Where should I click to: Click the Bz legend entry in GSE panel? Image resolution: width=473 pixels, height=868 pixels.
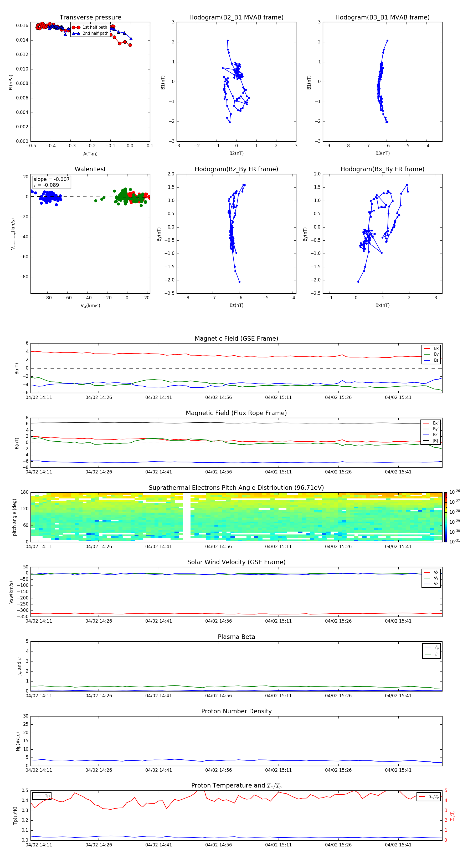click(x=431, y=360)
